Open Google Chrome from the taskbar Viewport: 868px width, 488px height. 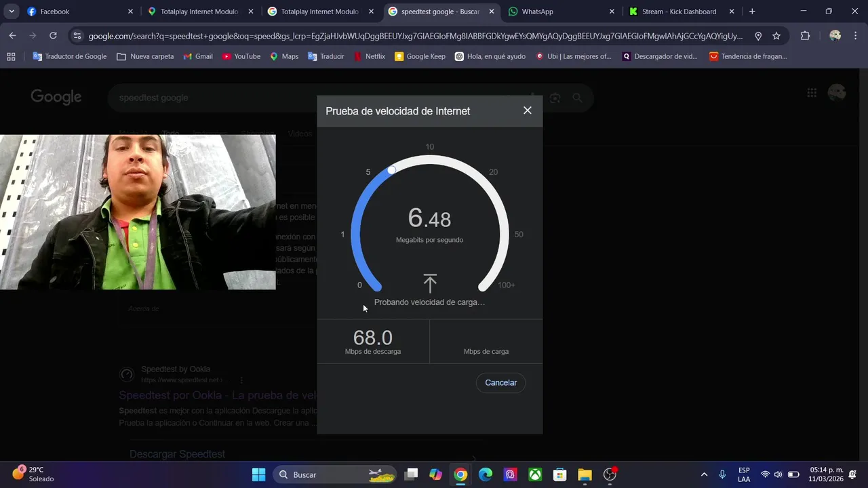pos(460,474)
